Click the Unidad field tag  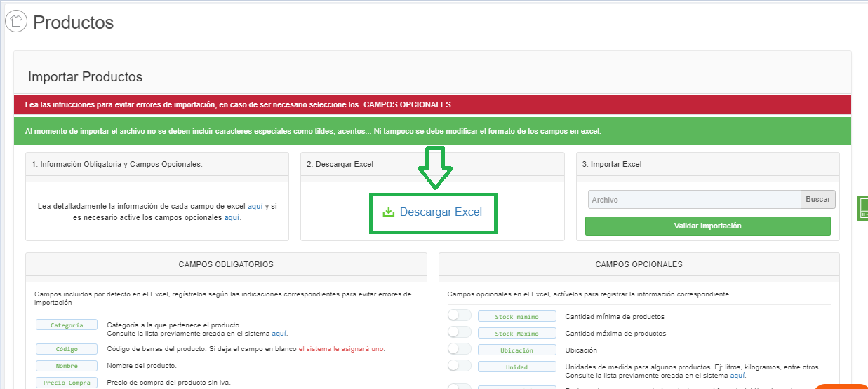coord(517,367)
